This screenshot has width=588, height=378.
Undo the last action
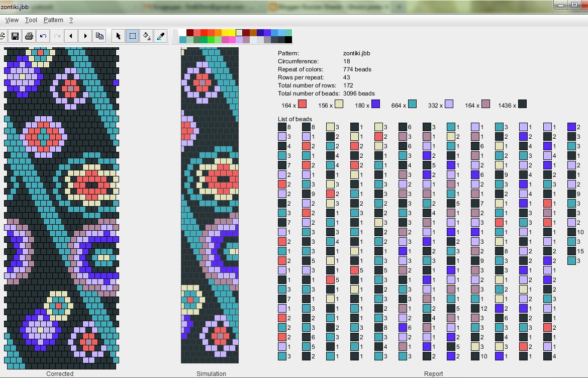(x=43, y=36)
